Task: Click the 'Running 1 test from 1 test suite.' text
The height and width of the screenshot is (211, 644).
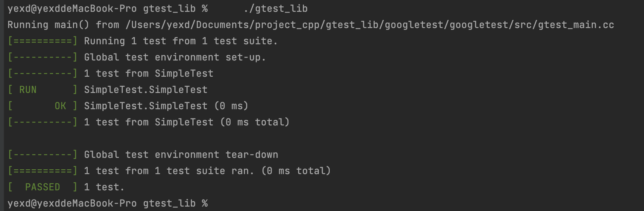Action: point(181,41)
